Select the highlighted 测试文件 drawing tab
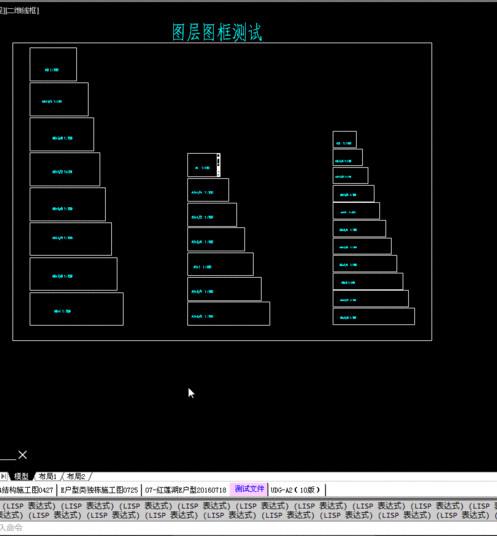497x536 pixels. [x=249, y=489]
